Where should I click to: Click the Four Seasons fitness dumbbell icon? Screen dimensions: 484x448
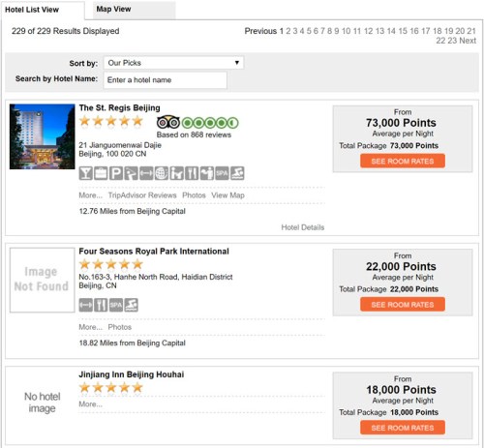pyautogui.click(x=86, y=305)
